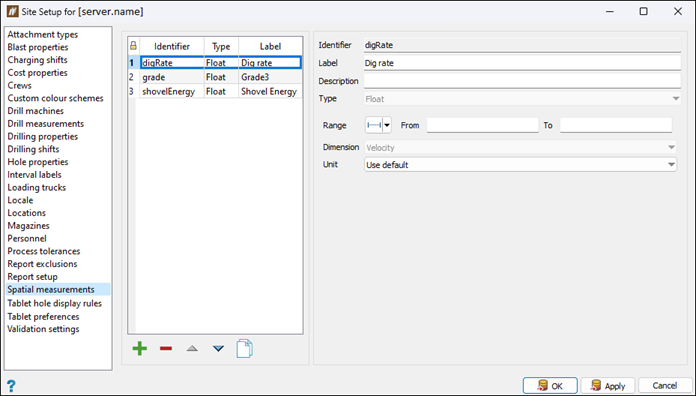
Task: Select Process tolerances in the list
Action: point(44,251)
